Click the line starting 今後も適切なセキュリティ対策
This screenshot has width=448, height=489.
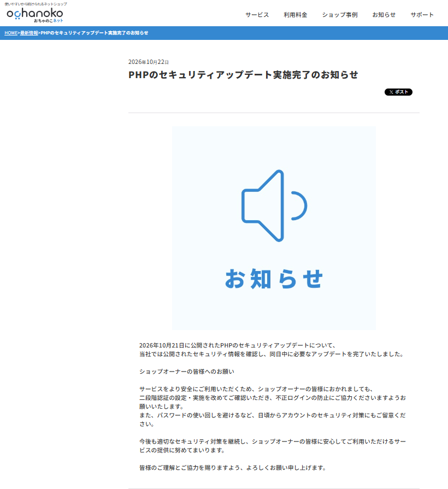tap(273, 441)
